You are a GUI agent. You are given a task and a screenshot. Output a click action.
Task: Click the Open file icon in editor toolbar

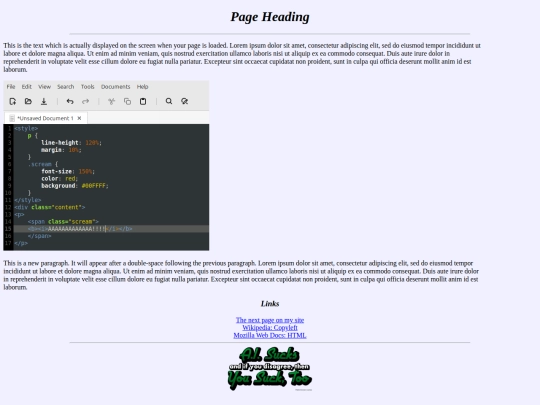(x=28, y=101)
